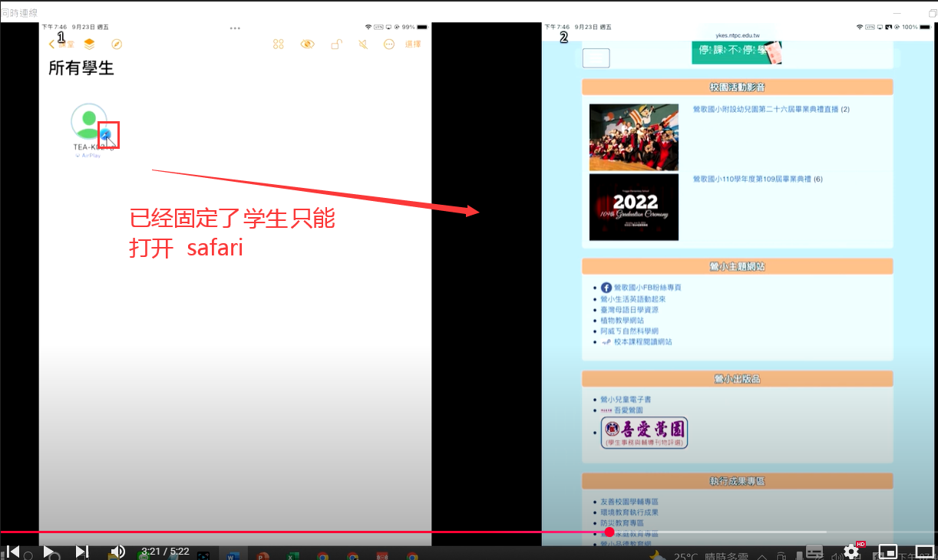Viewport: 938px width, 560px height.
Task: Click the volume speaker icon in player
Action: point(117,551)
